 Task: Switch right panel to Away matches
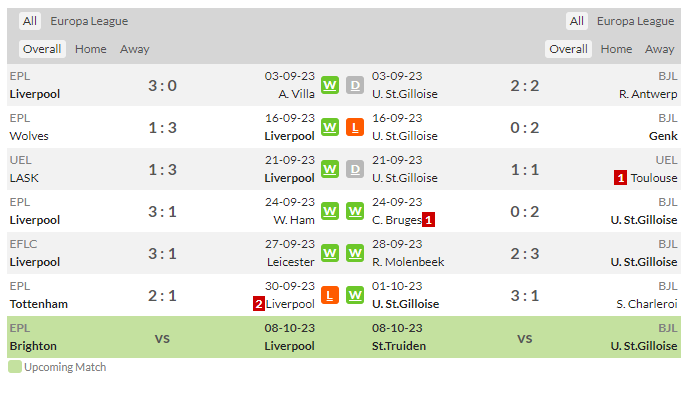point(659,49)
